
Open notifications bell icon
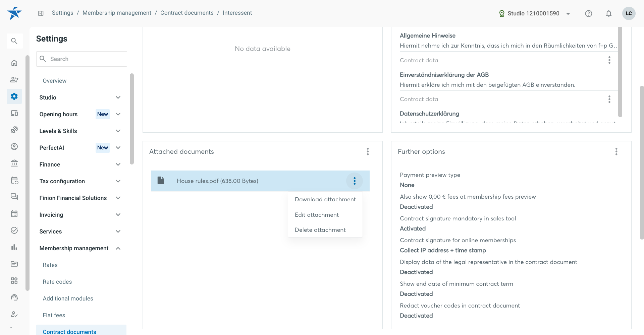609,13
